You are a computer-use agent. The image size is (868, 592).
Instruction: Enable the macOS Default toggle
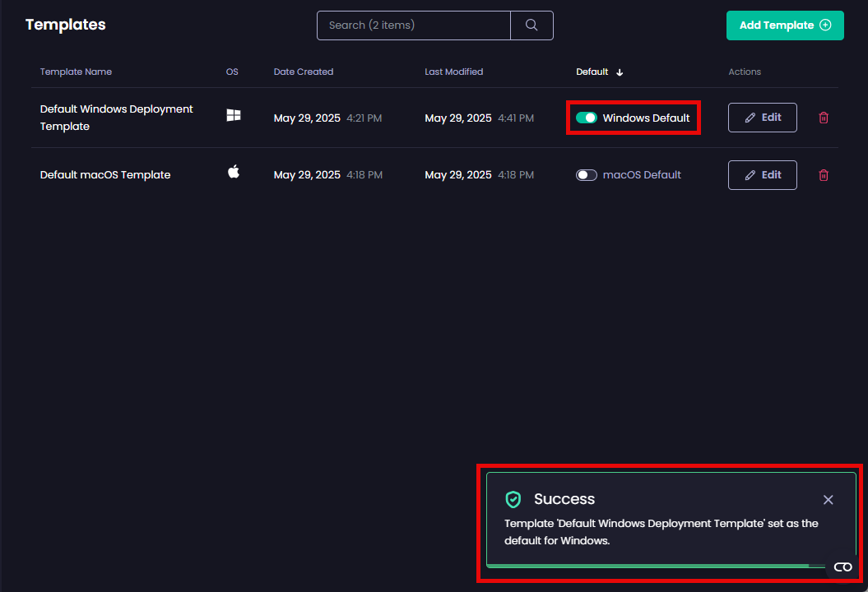point(587,175)
